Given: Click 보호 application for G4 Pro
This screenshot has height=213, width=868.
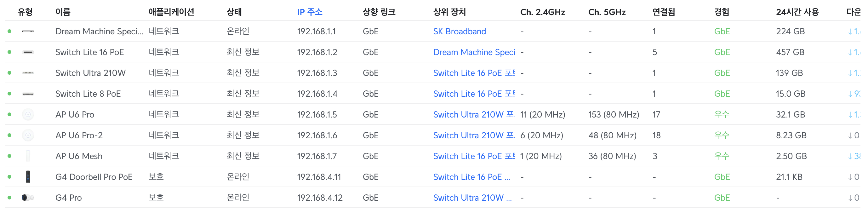Looking at the screenshot, I should point(156,198).
